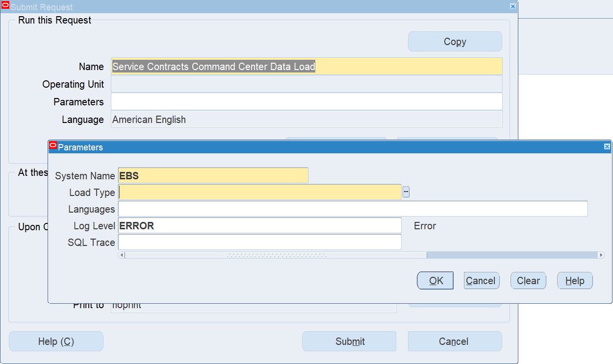Image resolution: width=613 pixels, height=364 pixels.
Task: Click the SQL Trace field
Action: coord(260,242)
